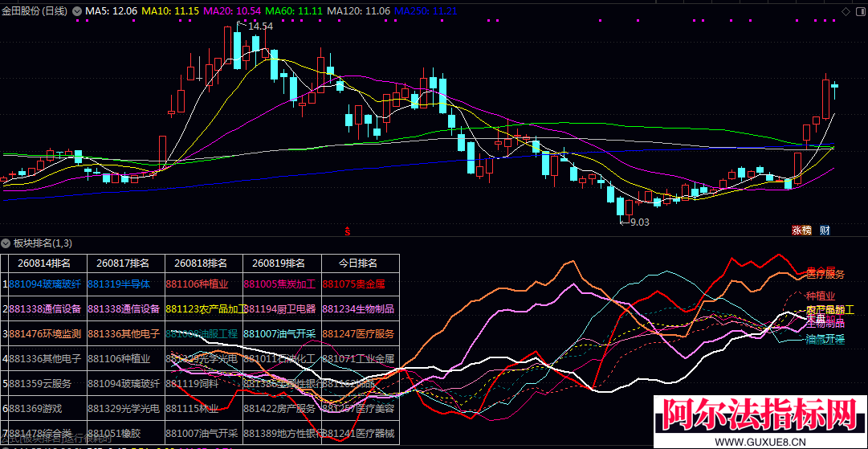
Task: Select the MA60: 11.11 label
Action: (x=294, y=11)
